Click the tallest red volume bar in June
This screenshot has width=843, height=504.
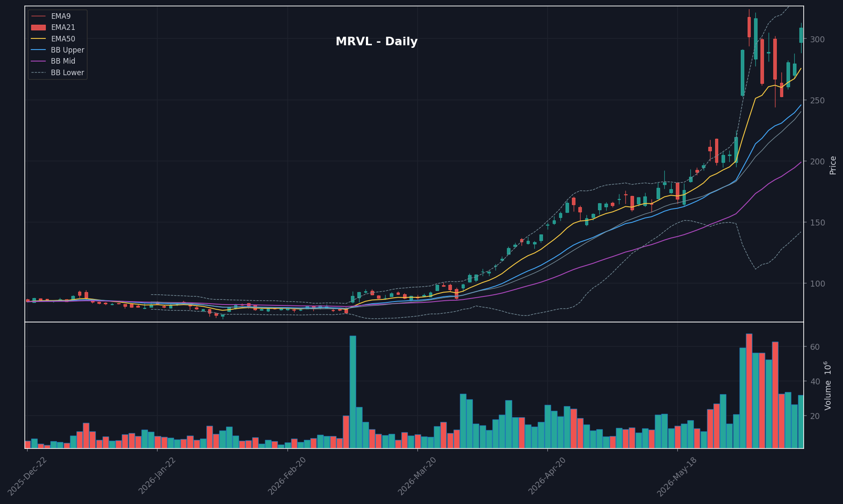click(x=749, y=391)
